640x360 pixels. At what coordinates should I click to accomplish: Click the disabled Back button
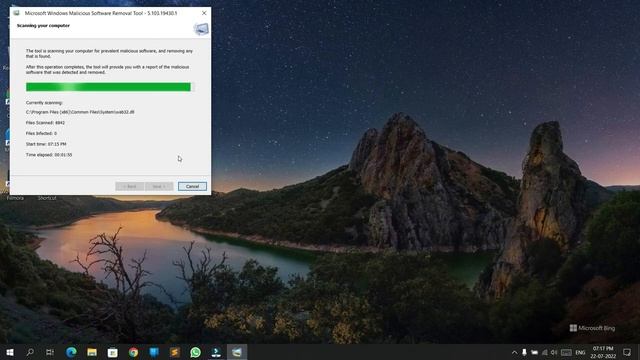click(x=129, y=187)
